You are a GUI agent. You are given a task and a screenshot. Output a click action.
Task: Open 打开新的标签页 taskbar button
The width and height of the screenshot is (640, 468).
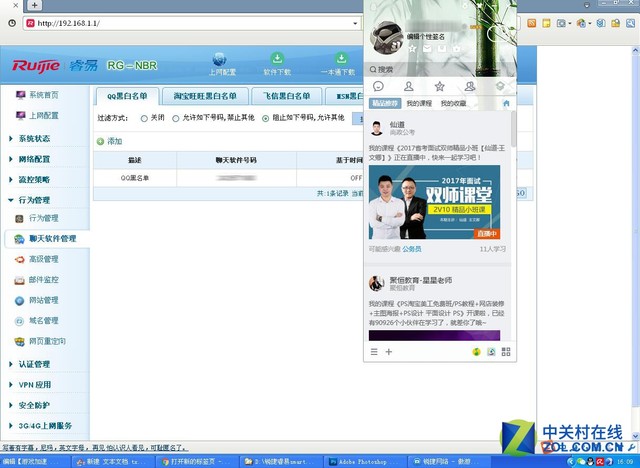tap(195, 461)
